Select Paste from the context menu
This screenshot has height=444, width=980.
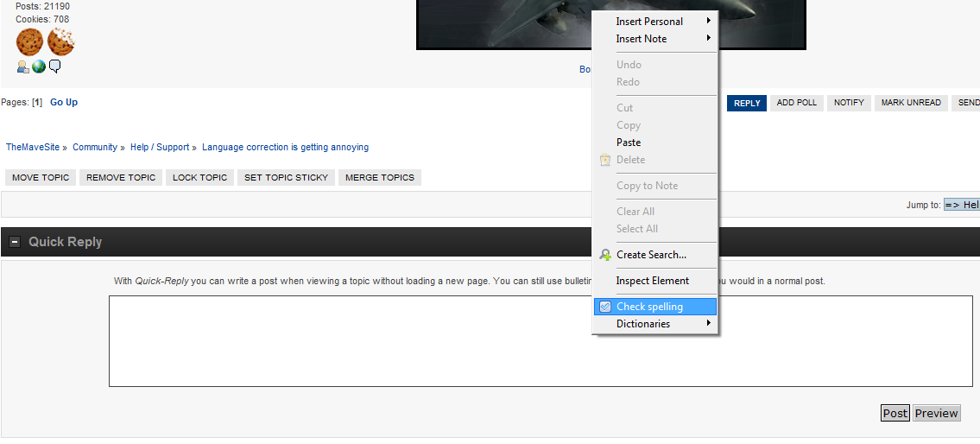629,143
